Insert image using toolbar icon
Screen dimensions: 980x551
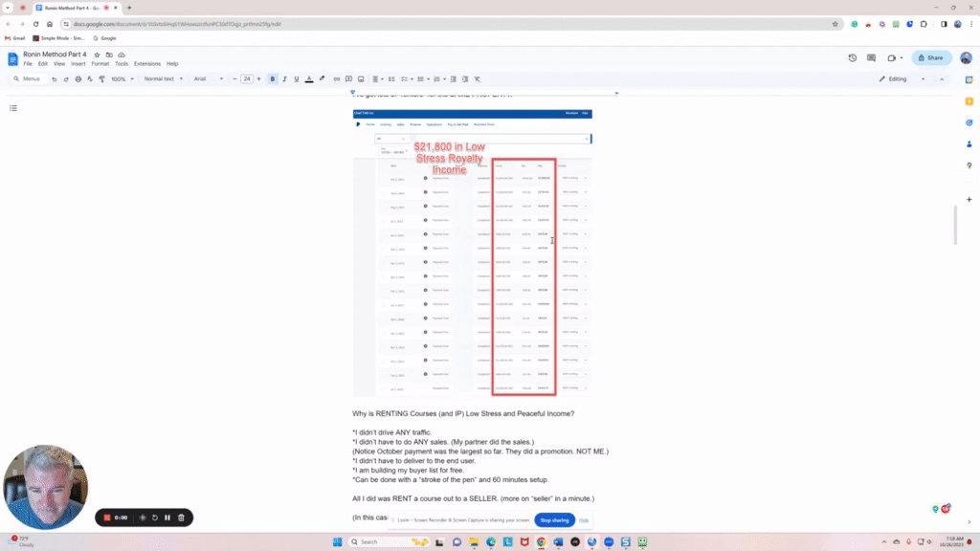coord(361,79)
